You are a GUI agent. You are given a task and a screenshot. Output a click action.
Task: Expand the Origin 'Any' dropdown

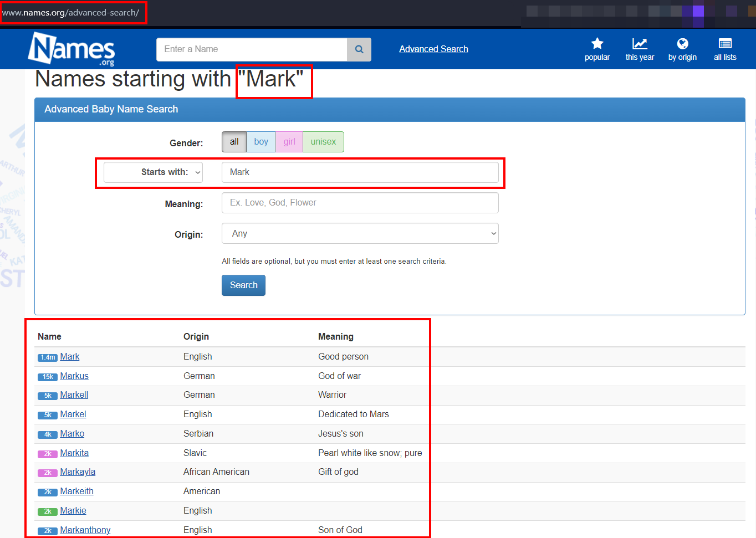pyautogui.click(x=360, y=233)
